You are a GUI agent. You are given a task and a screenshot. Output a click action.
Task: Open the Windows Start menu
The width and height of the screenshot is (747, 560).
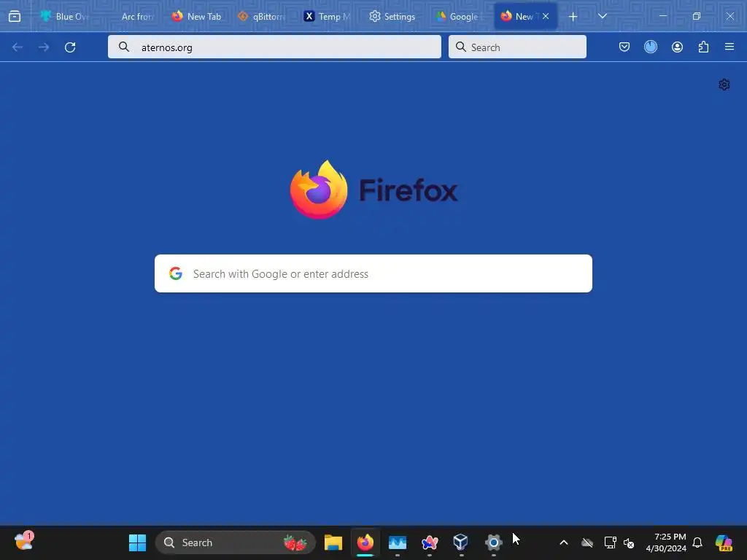pyautogui.click(x=138, y=542)
